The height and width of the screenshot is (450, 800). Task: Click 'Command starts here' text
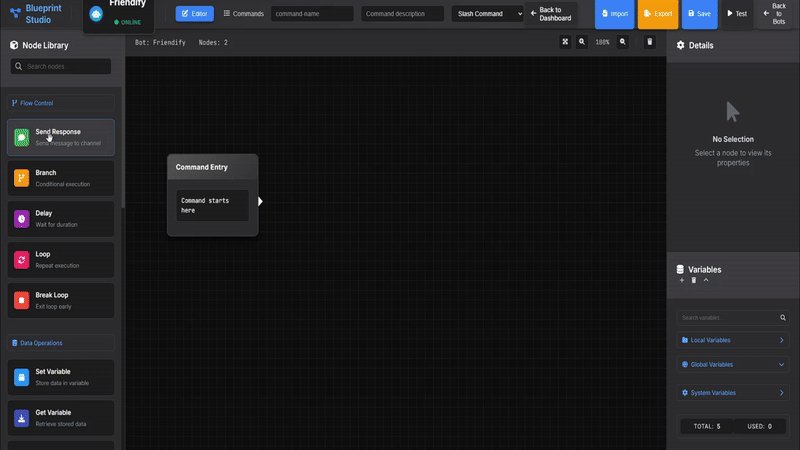[205, 206]
